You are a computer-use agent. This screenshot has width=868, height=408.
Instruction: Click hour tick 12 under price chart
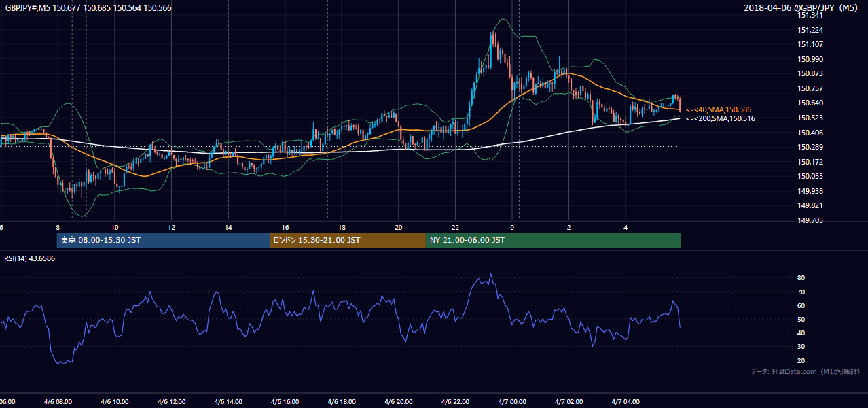(x=171, y=228)
